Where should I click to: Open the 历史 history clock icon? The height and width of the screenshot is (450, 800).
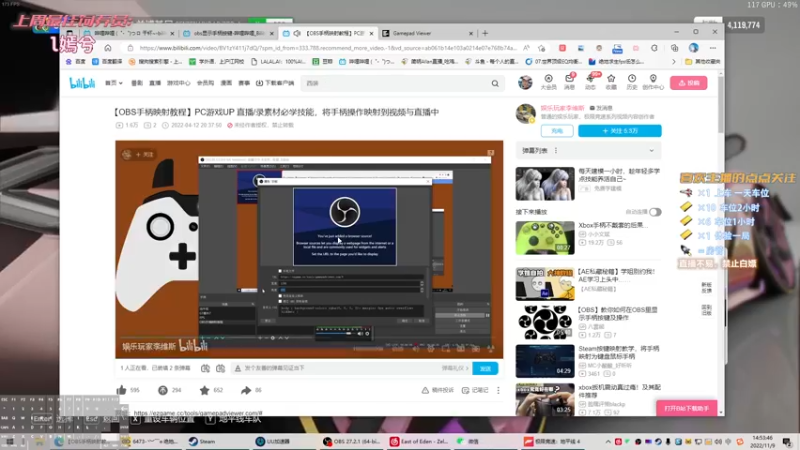[x=632, y=82]
